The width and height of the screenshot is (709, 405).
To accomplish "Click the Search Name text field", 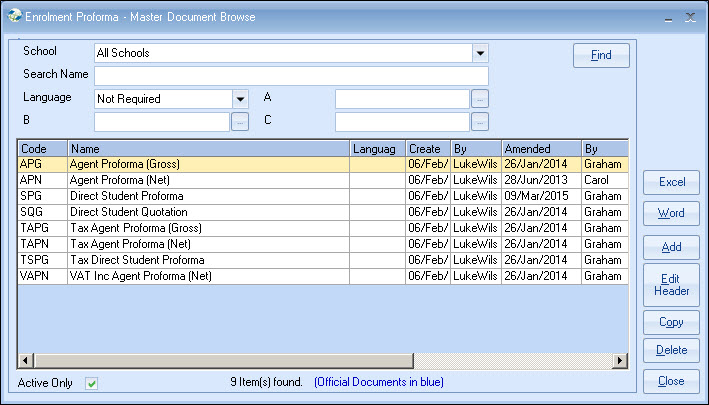I will point(291,76).
